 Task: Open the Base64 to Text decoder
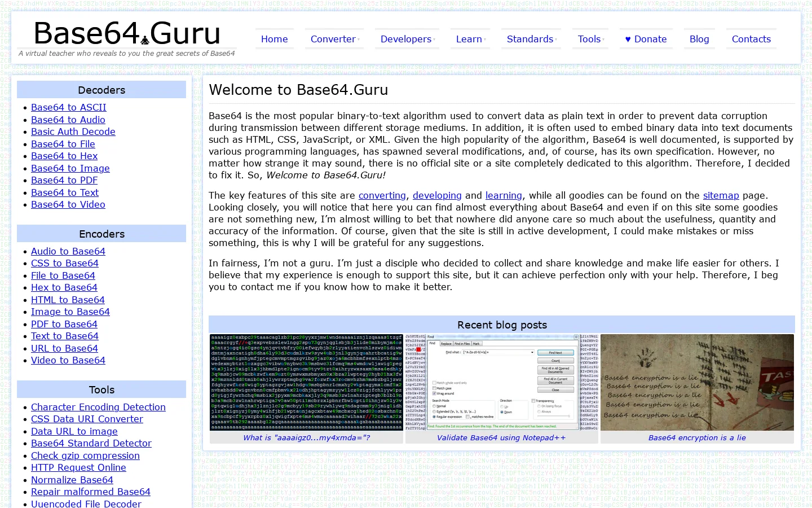pyautogui.click(x=65, y=192)
